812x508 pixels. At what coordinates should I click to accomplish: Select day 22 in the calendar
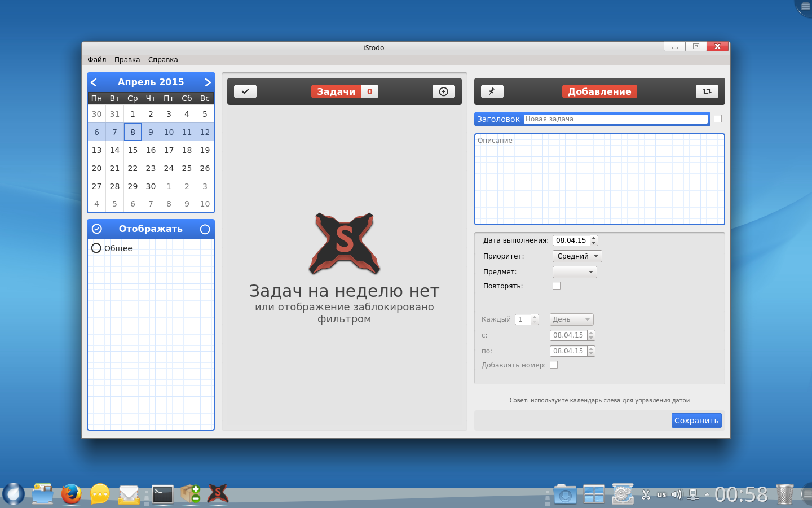point(133,168)
